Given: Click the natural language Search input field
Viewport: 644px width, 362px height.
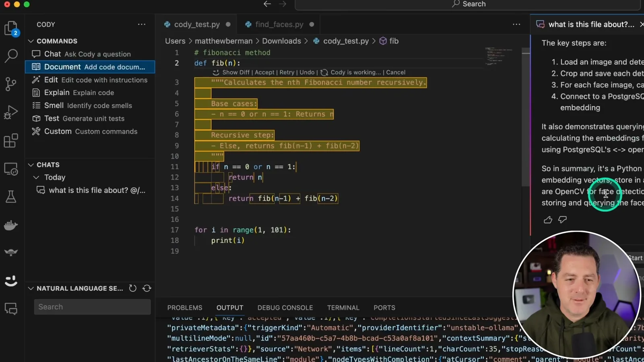Looking at the screenshot, I should coord(92,307).
